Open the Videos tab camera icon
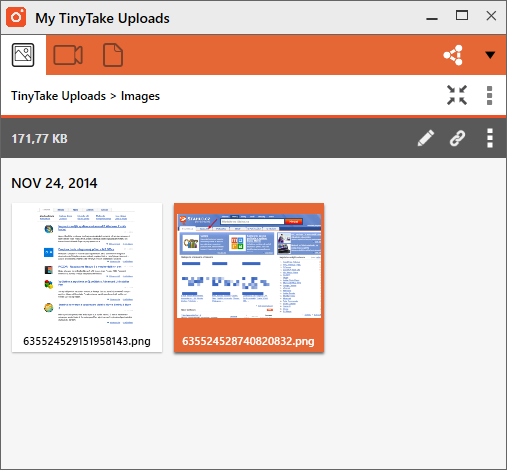The image size is (507, 470). coord(68,55)
